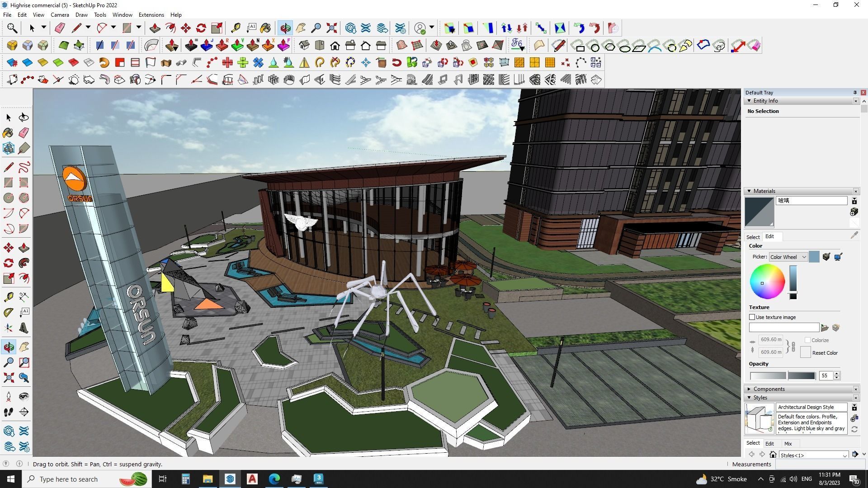Viewport: 868px width, 488px height.
Task: Enable Use texture image checkbox
Action: tap(752, 317)
